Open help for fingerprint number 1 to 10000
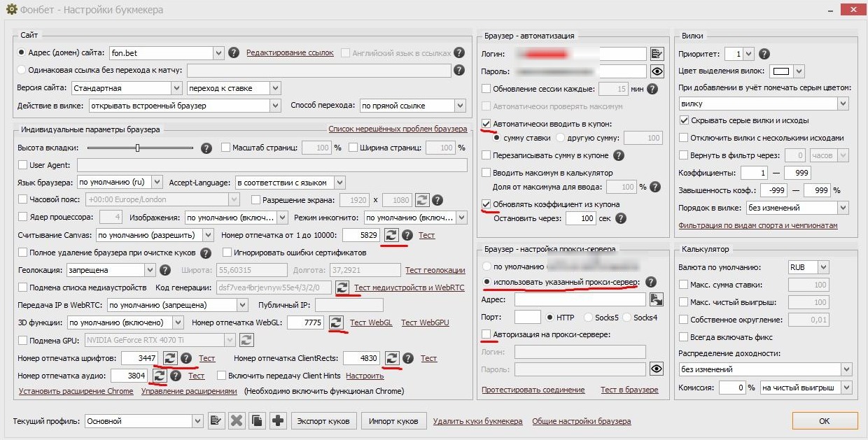This screenshot has width=868, height=440. tap(408, 236)
